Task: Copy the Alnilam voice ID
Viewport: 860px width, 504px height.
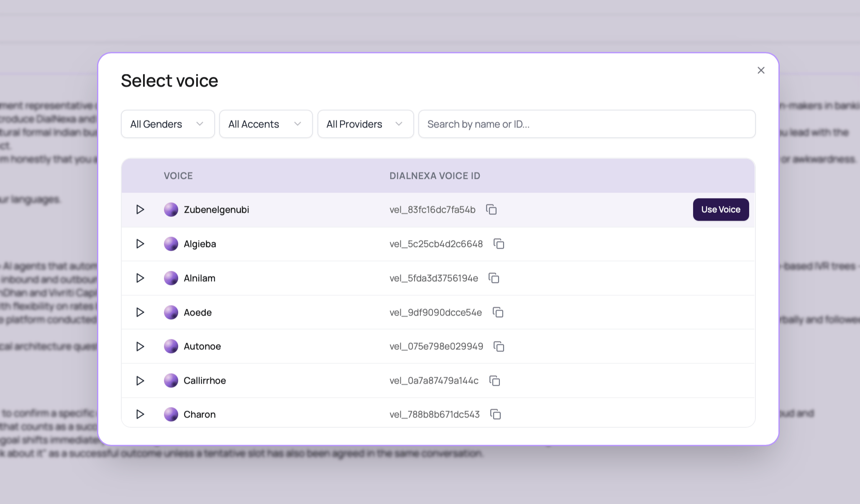Action: [494, 278]
